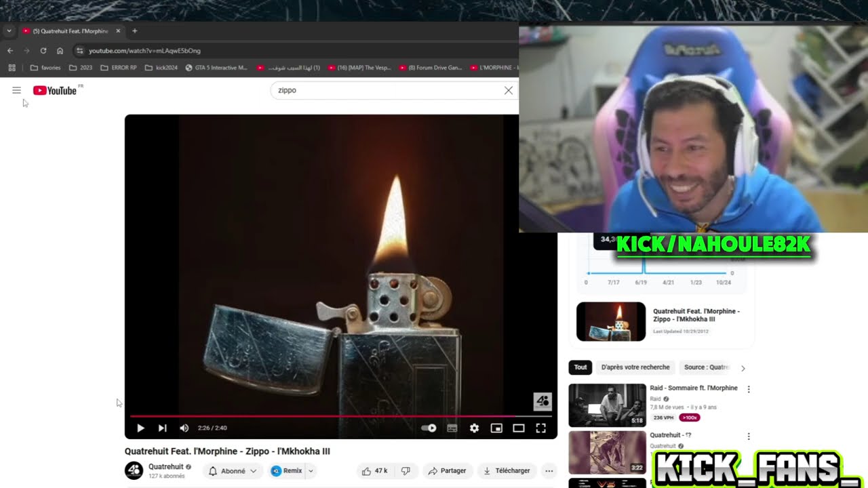
Task: Click the >100x badge
Action: pyautogui.click(x=690, y=418)
